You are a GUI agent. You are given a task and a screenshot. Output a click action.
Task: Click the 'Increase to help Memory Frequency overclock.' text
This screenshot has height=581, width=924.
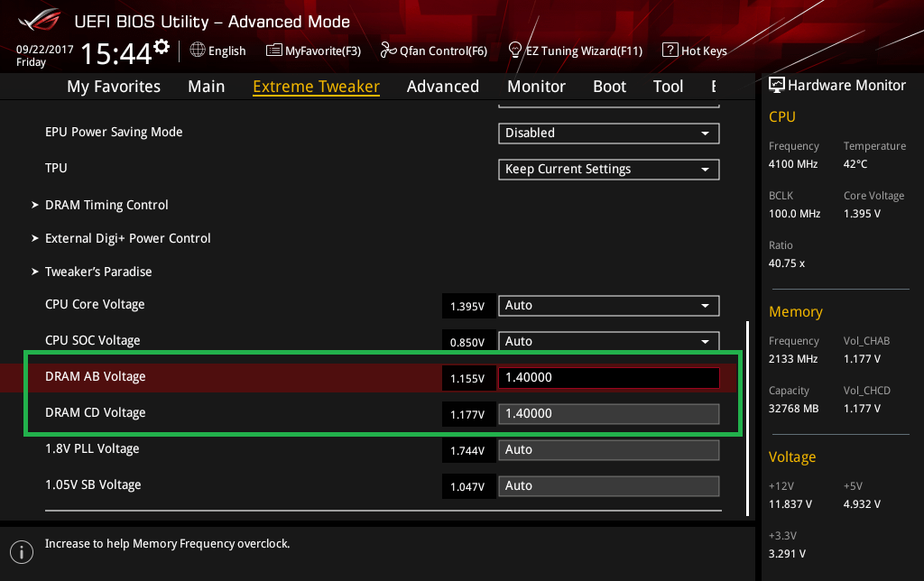coord(167,544)
